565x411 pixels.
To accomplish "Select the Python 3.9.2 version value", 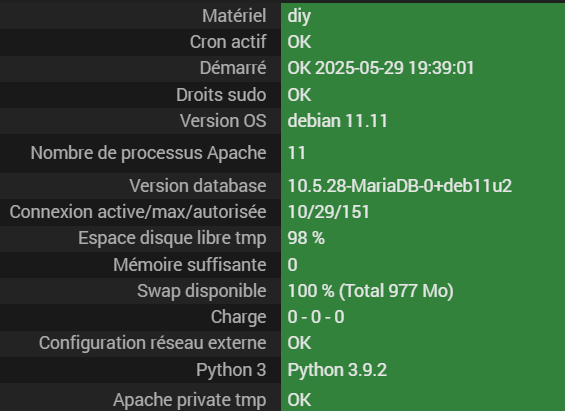I will [337, 370].
